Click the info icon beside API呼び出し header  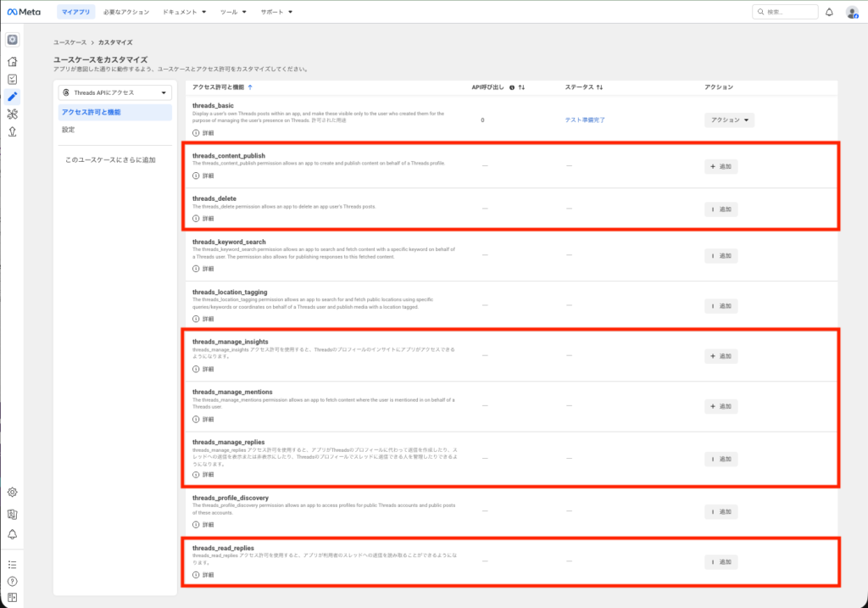point(512,87)
